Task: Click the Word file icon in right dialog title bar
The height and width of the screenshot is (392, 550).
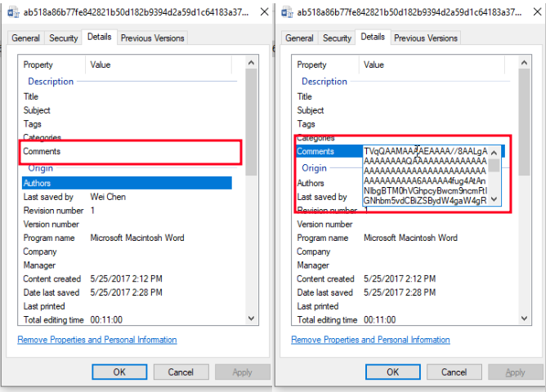Action: [x=286, y=13]
